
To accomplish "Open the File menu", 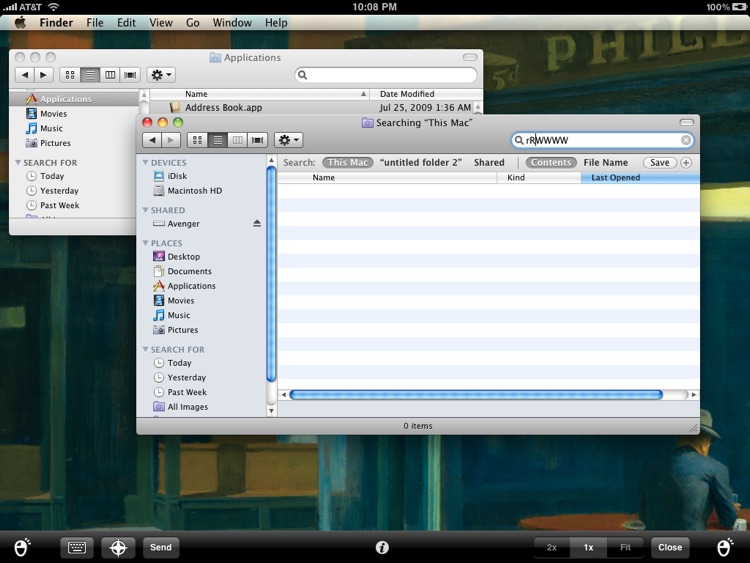I will [x=95, y=22].
